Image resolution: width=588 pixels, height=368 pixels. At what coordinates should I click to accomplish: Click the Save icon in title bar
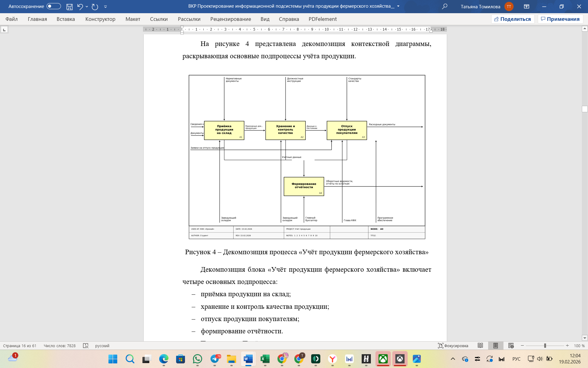click(70, 6)
